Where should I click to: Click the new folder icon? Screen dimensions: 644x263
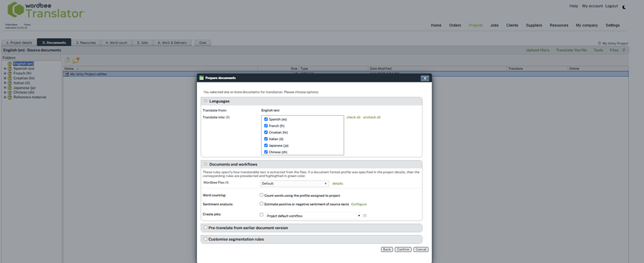click(76, 60)
